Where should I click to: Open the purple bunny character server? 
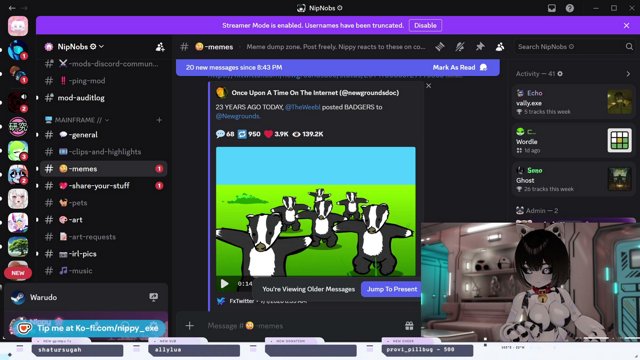18,222
